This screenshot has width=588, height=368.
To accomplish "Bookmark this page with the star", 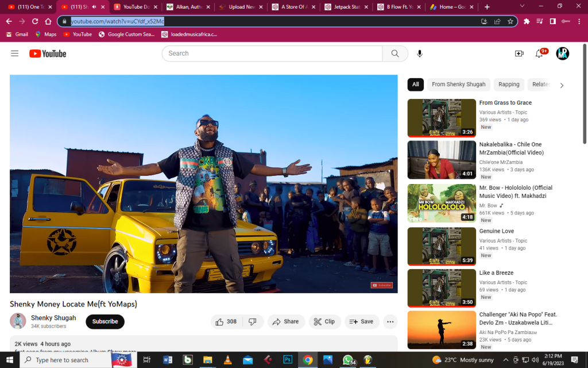I will point(510,21).
